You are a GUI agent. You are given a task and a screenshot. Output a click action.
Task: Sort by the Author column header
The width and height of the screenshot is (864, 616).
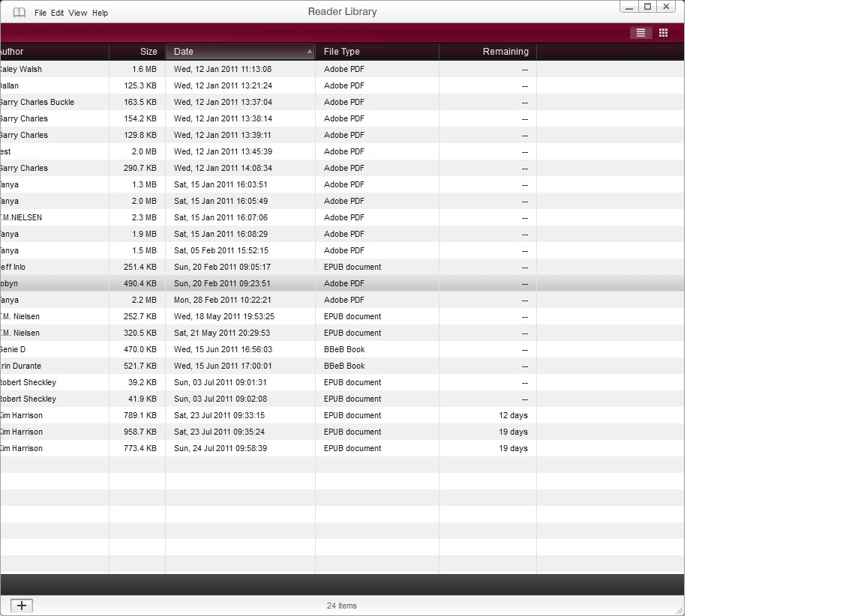coord(55,52)
